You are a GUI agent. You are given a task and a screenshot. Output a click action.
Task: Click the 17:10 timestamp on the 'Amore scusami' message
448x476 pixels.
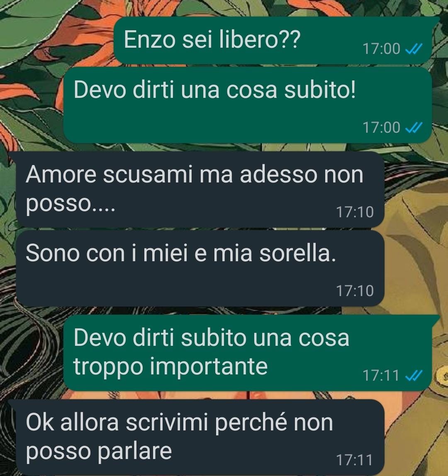(x=355, y=212)
